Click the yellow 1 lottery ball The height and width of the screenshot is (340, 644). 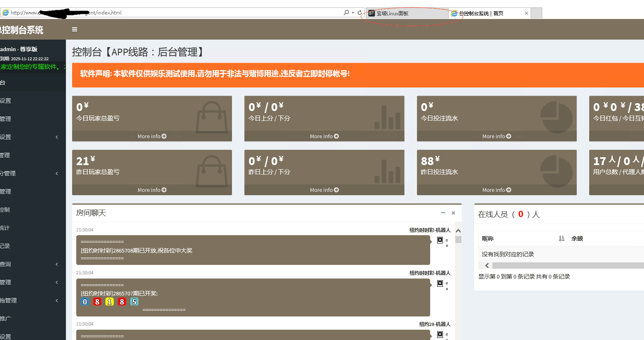coord(110,302)
